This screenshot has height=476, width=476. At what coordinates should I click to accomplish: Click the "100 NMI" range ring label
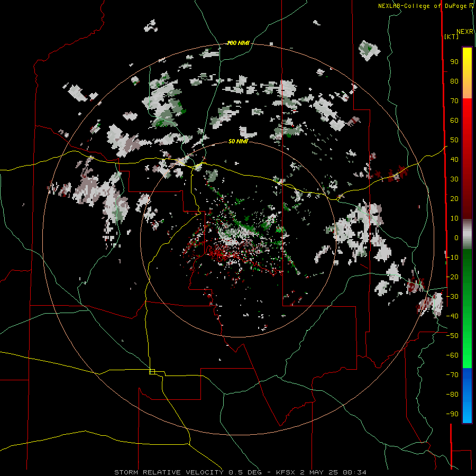click(x=239, y=43)
